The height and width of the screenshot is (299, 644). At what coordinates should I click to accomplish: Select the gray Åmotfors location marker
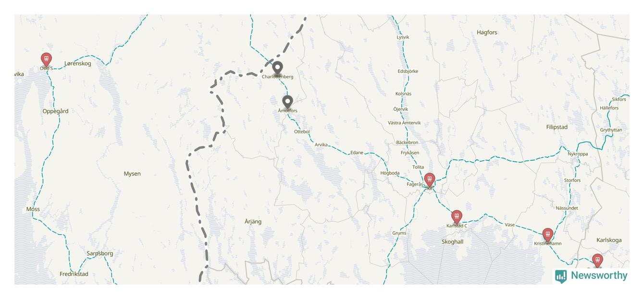click(287, 102)
